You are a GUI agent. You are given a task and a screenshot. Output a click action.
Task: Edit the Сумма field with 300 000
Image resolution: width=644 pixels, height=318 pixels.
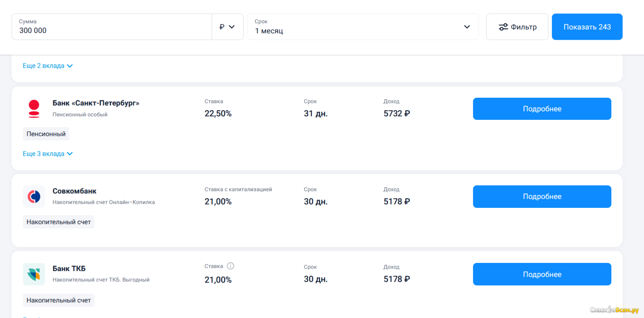[x=112, y=27]
